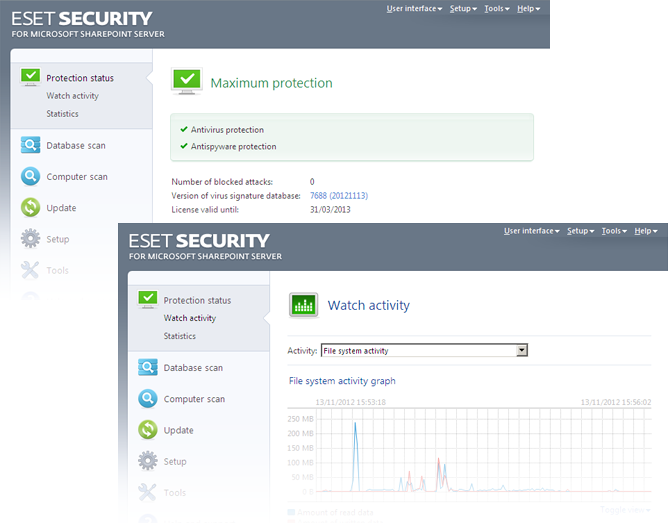Open User interface menu in front window

(531, 231)
